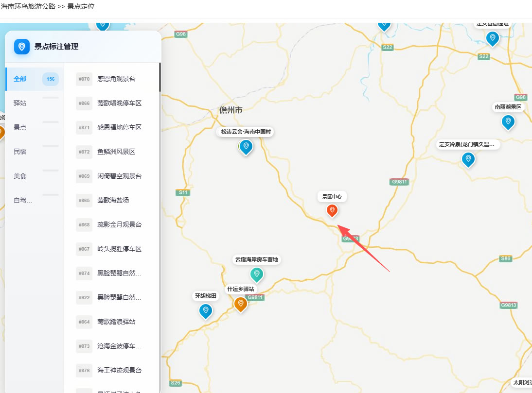This screenshot has width=532, height=393.
Task: Show the 民宿 category
Action: pyautogui.click(x=35, y=152)
